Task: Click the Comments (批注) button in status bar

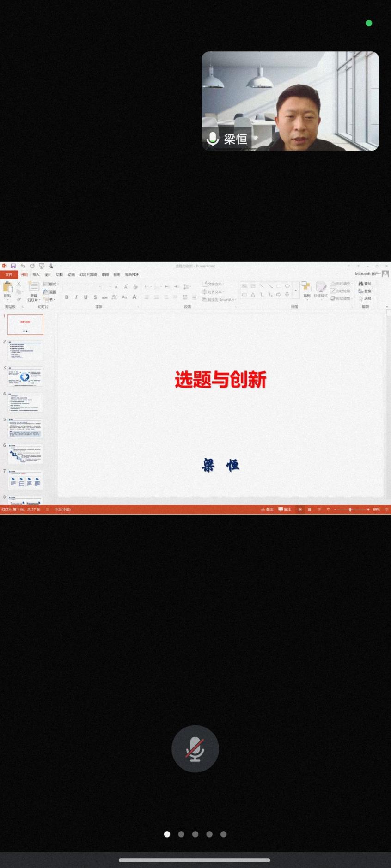Action: click(x=285, y=510)
